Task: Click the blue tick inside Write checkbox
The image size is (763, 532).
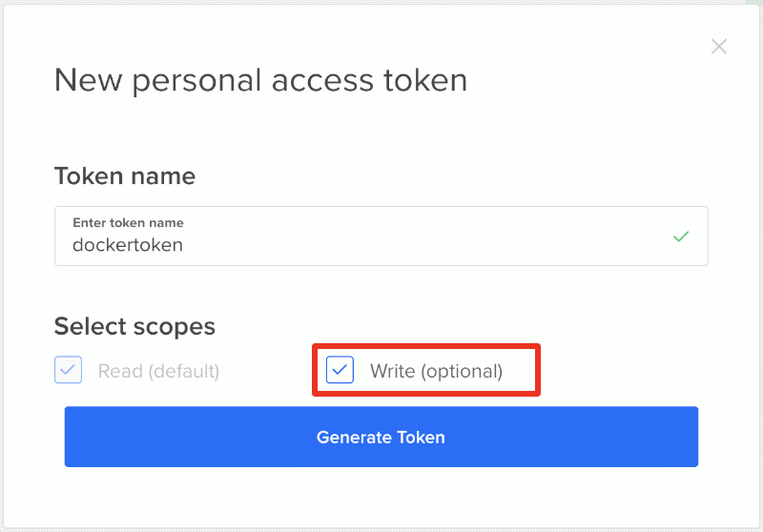Action: coord(340,370)
